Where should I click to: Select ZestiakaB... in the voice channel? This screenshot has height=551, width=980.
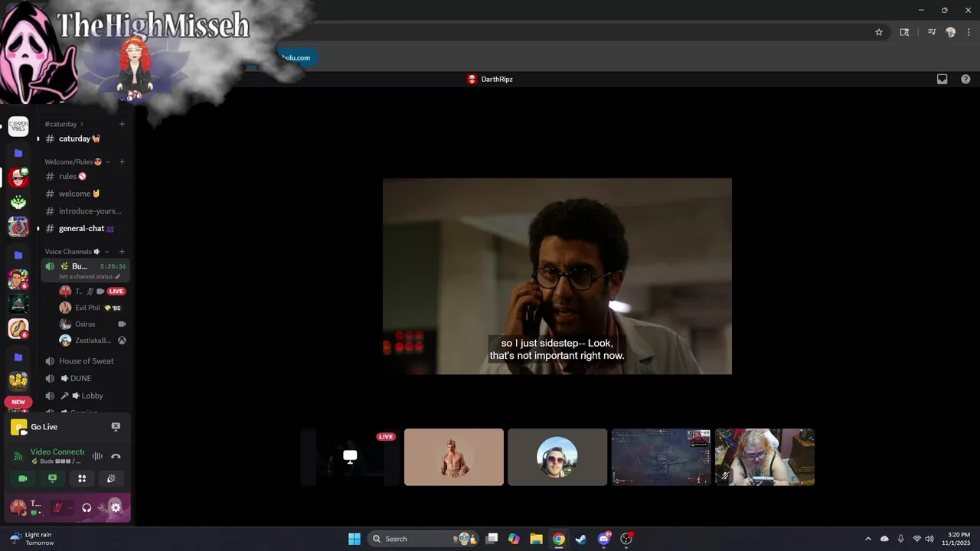(92, 341)
